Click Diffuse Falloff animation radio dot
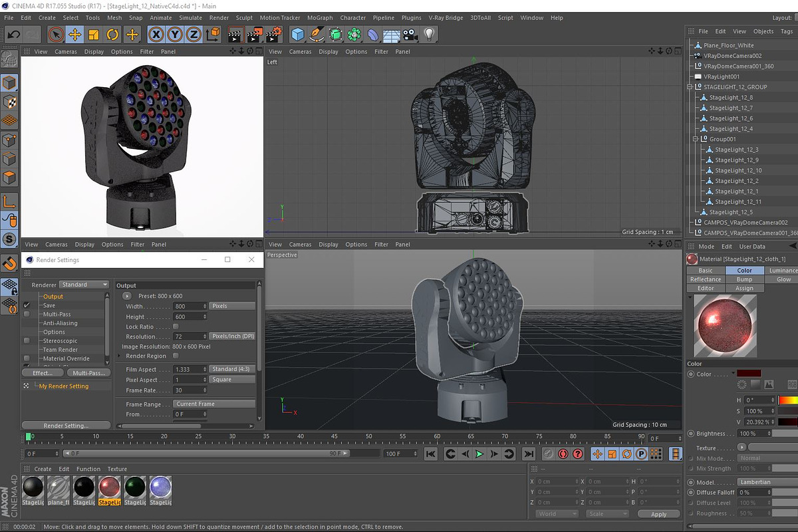 point(691,492)
